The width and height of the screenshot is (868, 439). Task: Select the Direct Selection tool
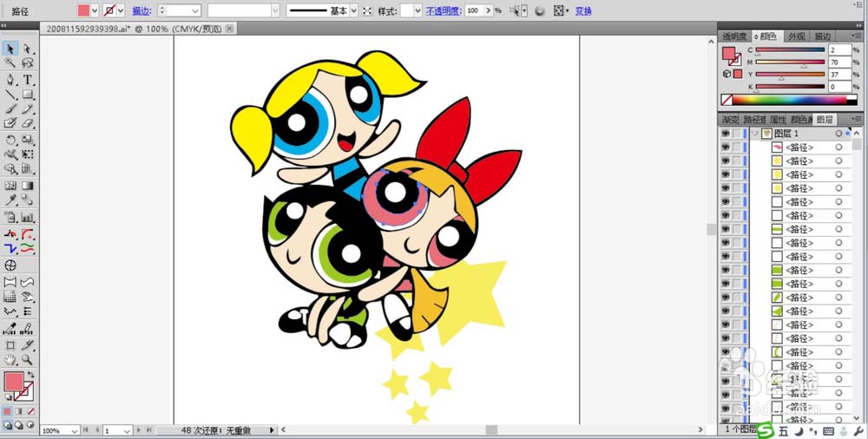[x=27, y=49]
